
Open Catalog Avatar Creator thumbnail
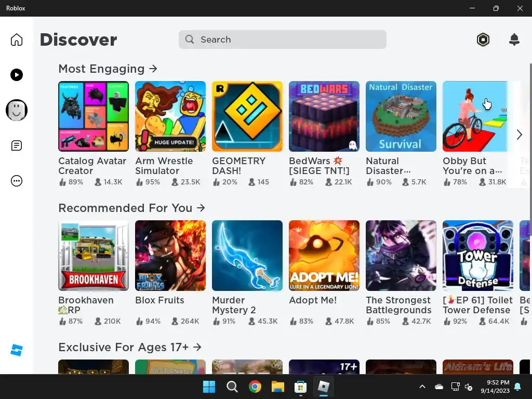pyautogui.click(x=94, y=116)
